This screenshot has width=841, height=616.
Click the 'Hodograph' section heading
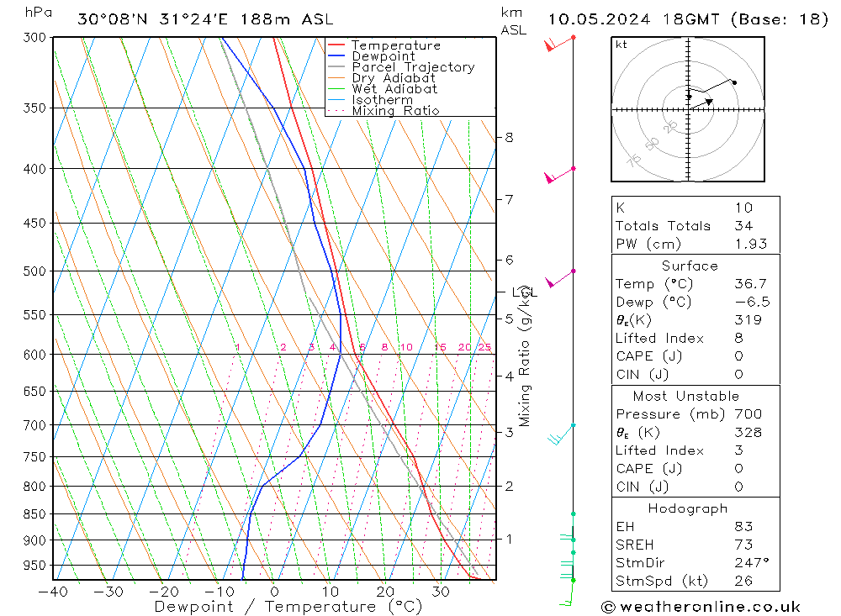click(x=688, y=508)
